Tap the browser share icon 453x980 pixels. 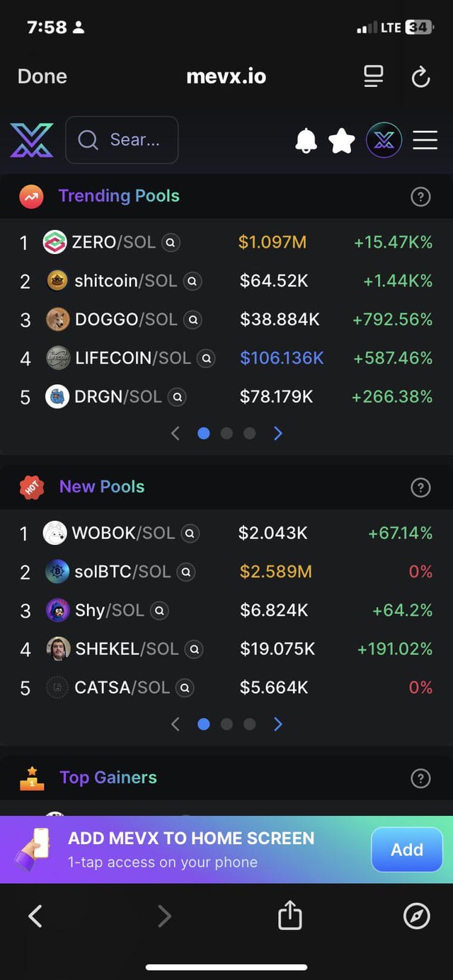289,916
